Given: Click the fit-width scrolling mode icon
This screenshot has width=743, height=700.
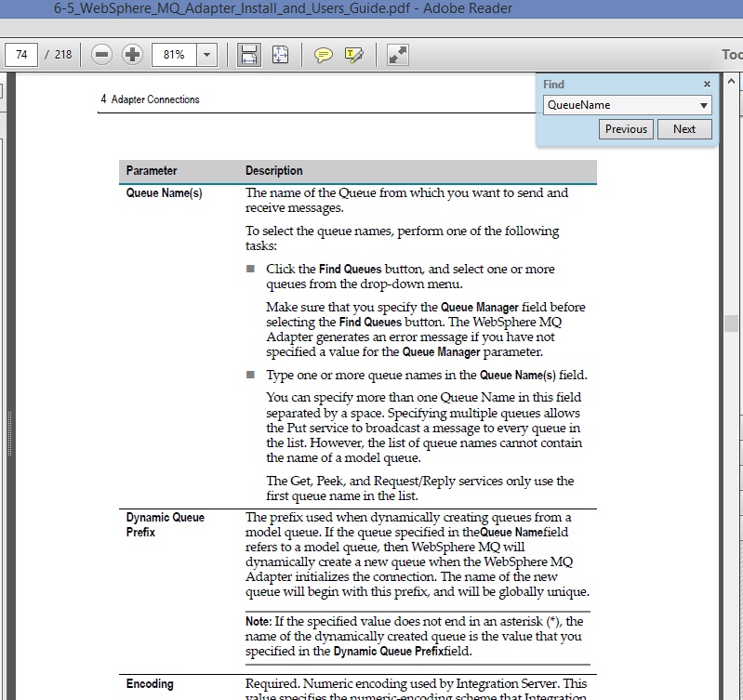Looking at the screenshot, I should point(249,55).
